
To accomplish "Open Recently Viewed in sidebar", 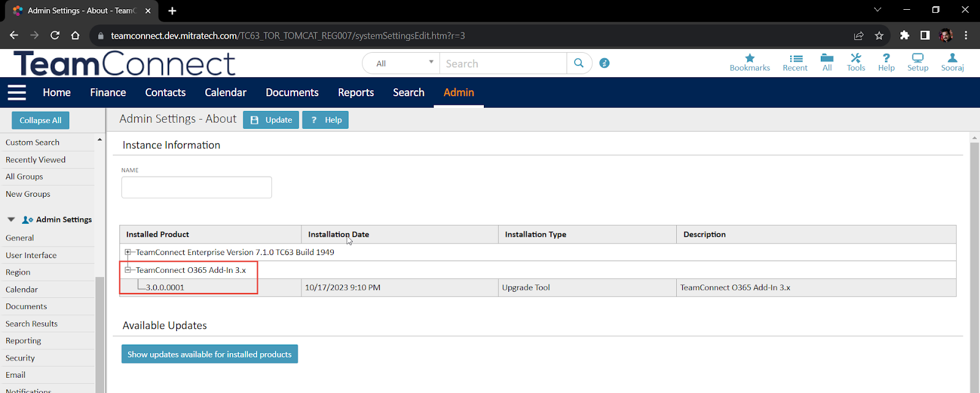I will (x=36, y=159).
